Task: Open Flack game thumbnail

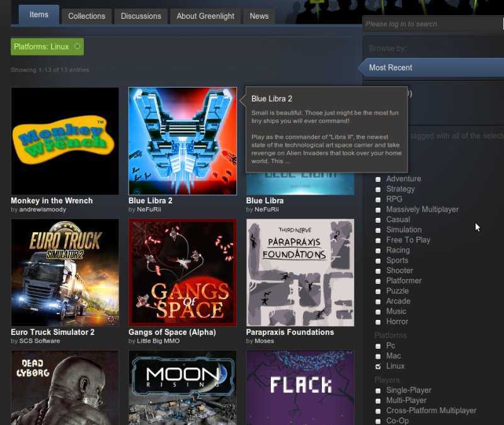Action: coord(301,388)
